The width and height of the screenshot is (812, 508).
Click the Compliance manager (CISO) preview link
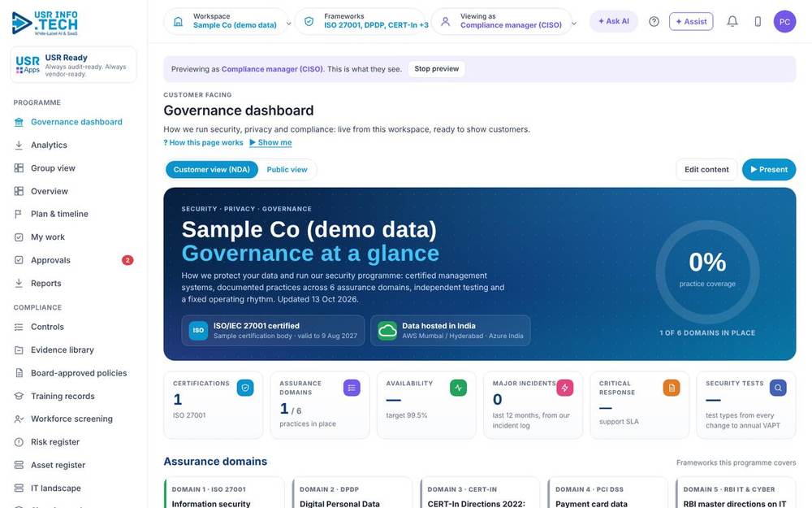click(x=272, y=69)
